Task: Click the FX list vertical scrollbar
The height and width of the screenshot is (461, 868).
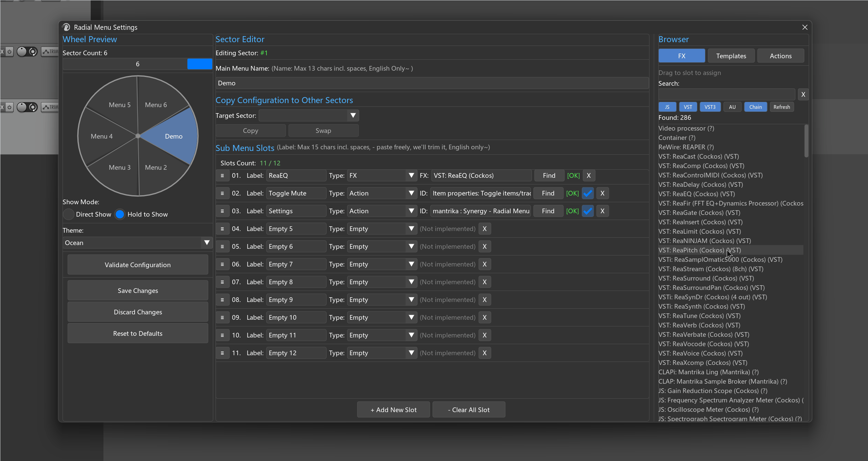Action: 806,142
